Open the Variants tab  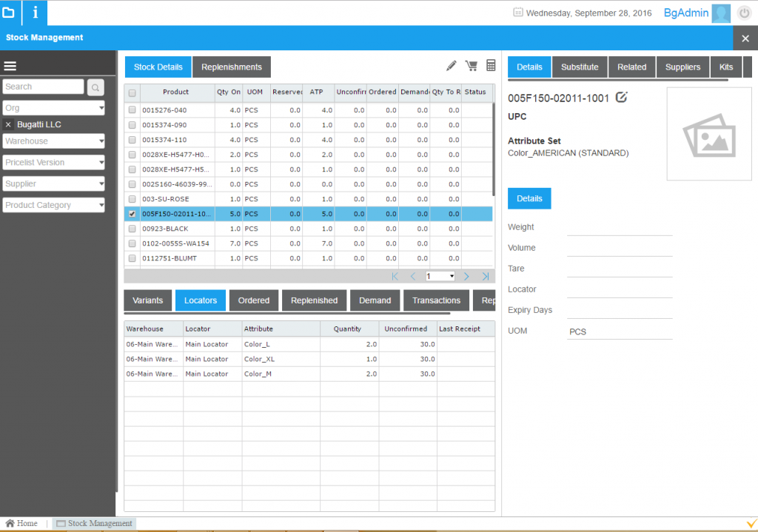pyautogui.click(x=147, y=300)
